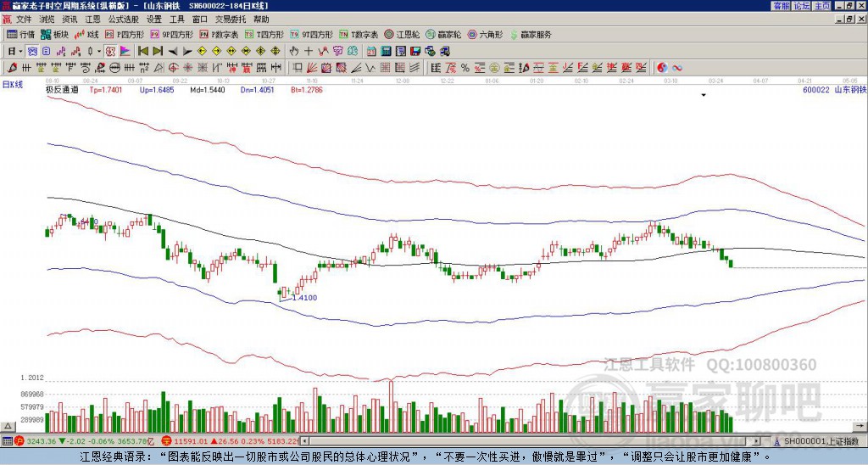The image size is (868, 465).
Task: Open the 9T四方形 tool
Action: (x=311, y=34)
